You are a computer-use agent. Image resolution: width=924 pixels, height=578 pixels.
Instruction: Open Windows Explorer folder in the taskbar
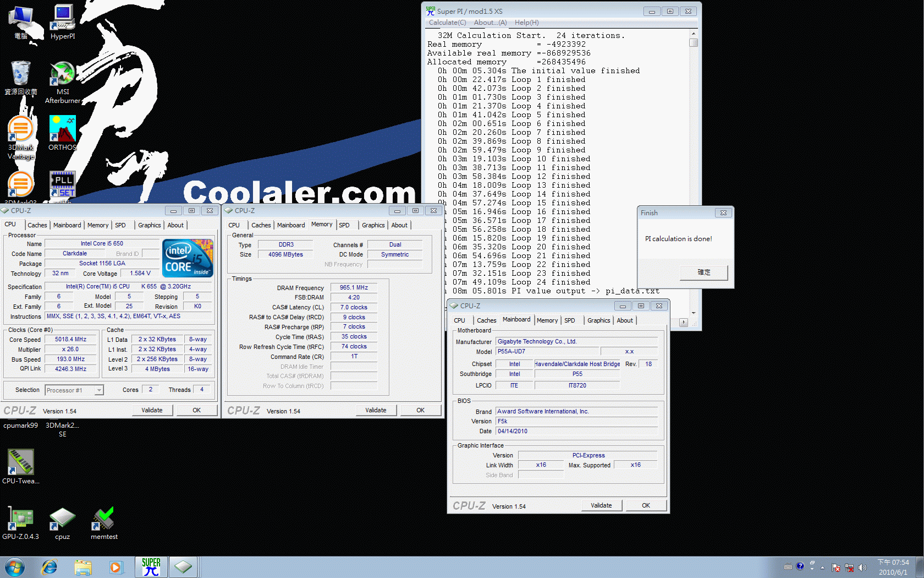(x=83, y=567)
